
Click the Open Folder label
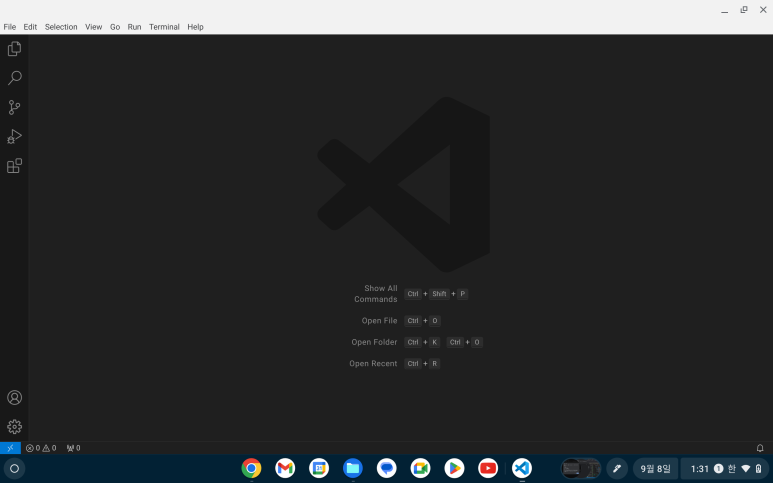click(374, 342)
